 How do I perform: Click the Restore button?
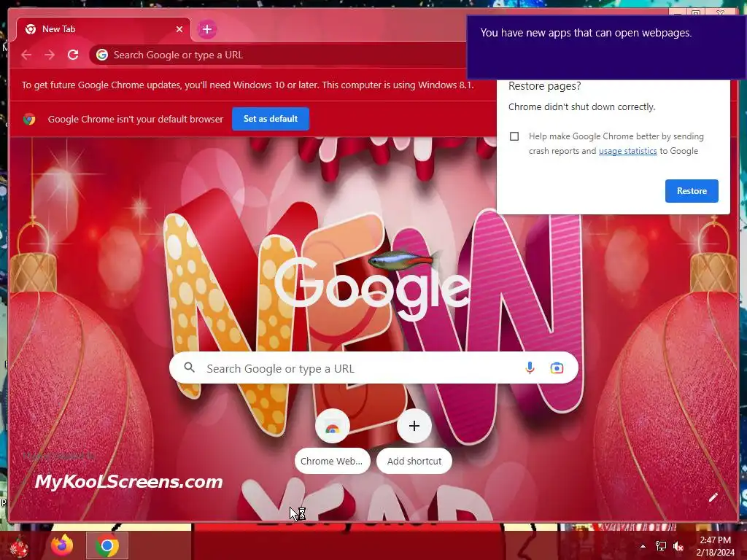click(692, 191)
